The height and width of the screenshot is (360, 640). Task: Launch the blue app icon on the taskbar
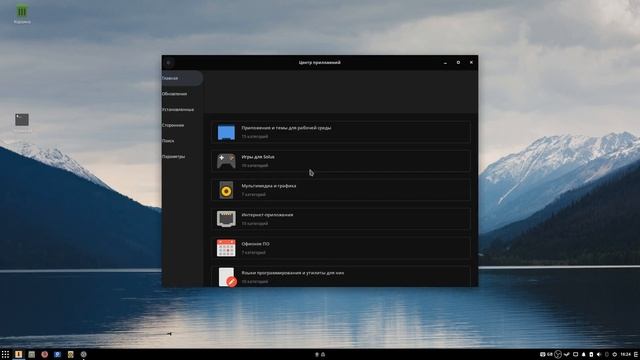58,354
